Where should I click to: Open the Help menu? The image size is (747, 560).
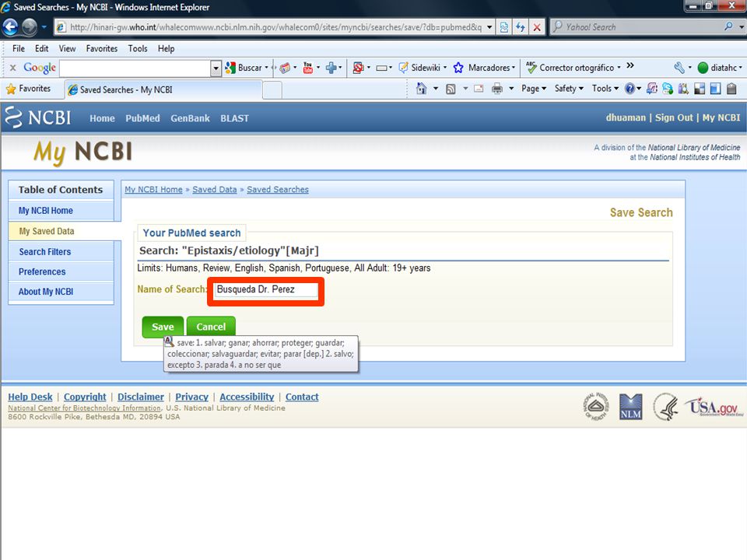(x=167, y=48)
